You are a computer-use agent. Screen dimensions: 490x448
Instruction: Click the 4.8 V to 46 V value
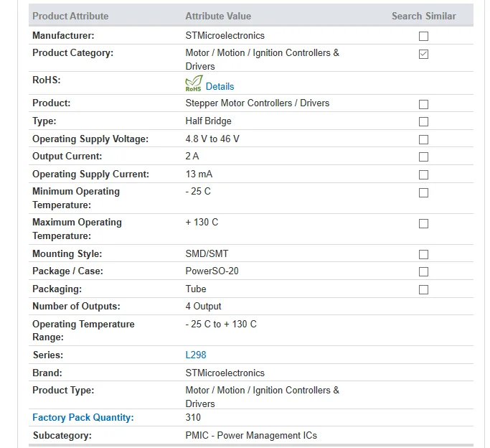point(212,139)
